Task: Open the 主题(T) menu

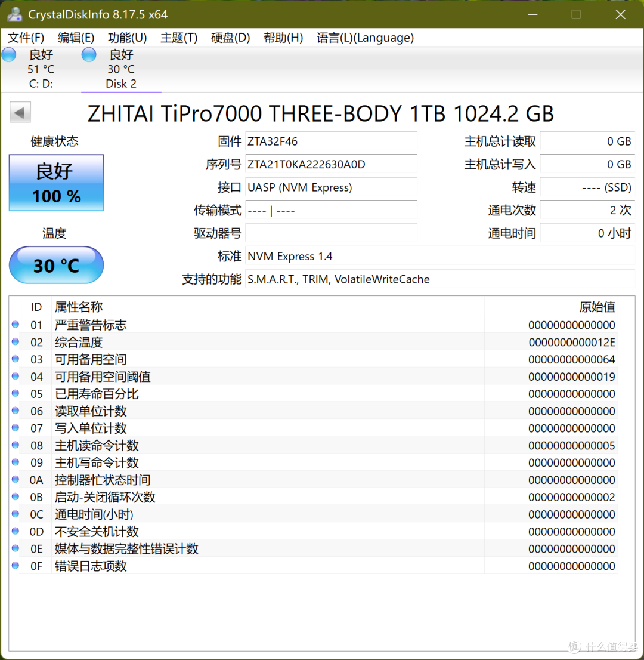Action: (x=178, y=38)
